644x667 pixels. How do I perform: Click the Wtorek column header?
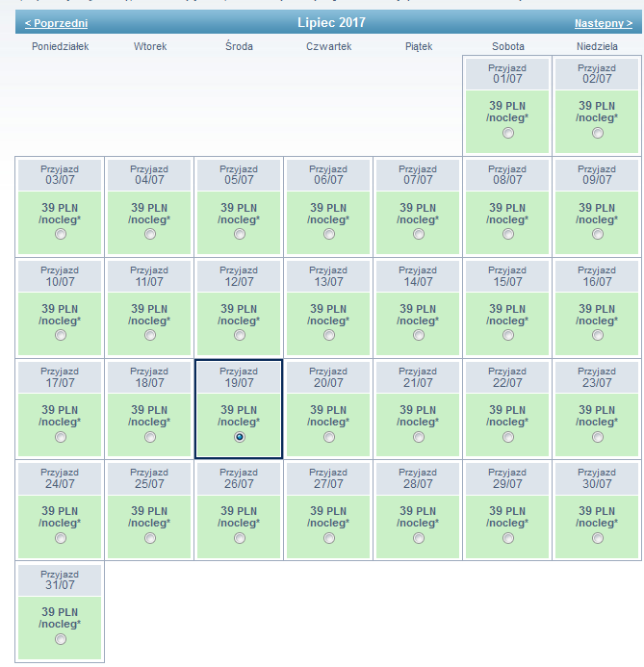[150, 46]
